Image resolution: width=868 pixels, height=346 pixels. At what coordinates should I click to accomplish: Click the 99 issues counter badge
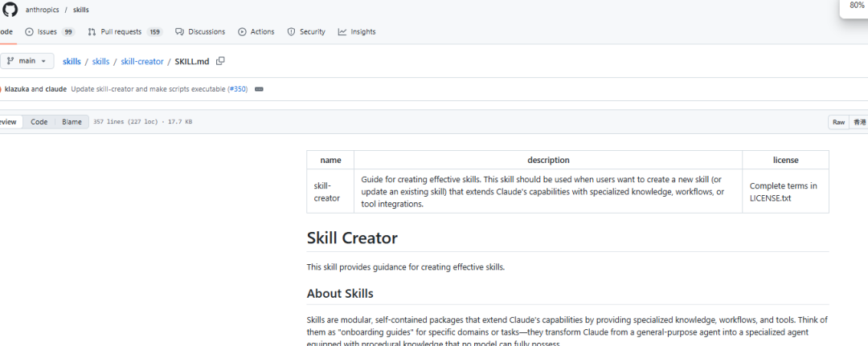[x=68, y=32]
